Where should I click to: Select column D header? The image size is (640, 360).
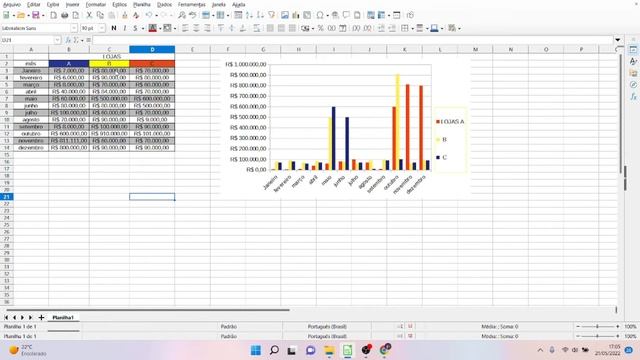click(152, 49)
